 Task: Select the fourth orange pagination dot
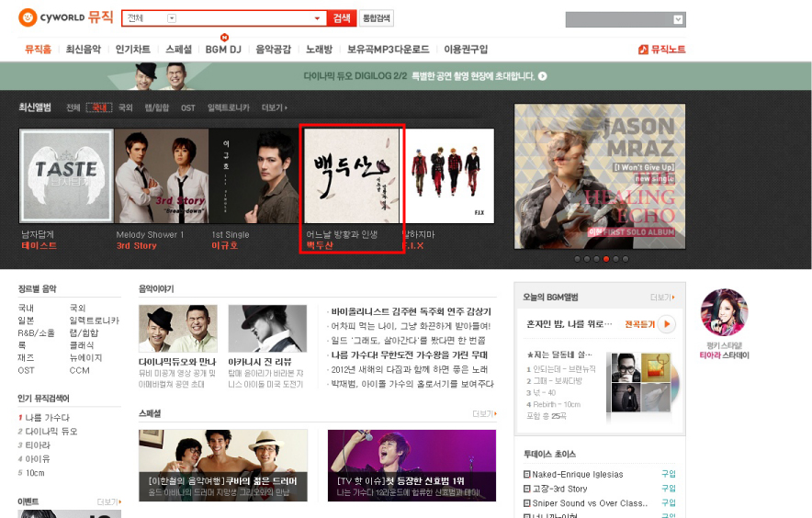[606, 259]
